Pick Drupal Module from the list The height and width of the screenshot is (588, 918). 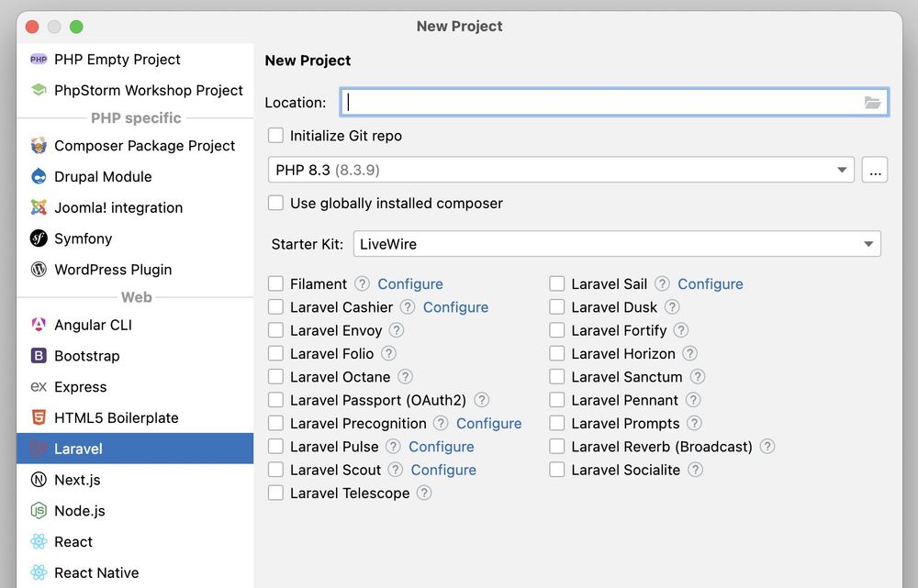click(x=135, y=176)
